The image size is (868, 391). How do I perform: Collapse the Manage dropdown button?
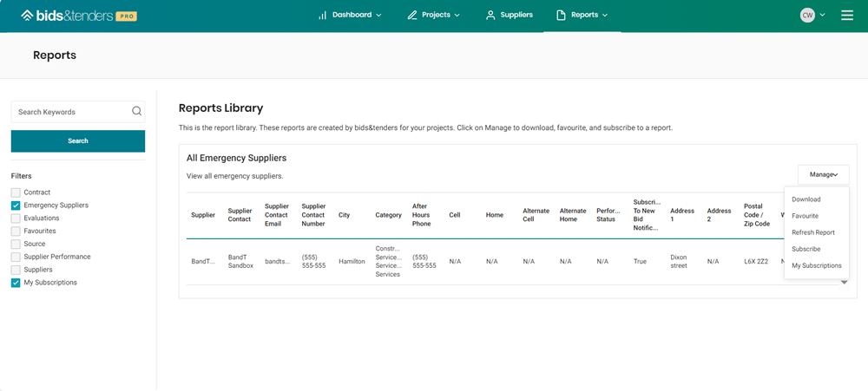tap(823, 174)
